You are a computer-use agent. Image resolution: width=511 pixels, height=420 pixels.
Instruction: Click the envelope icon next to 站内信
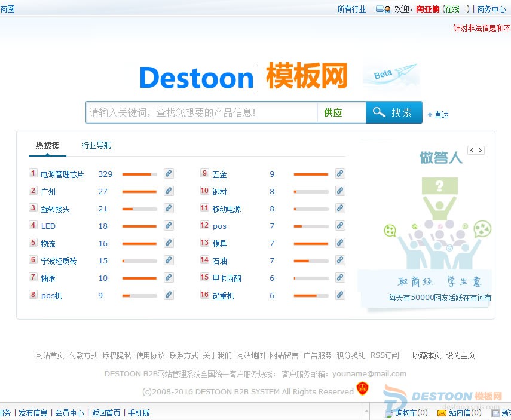click(x=442, y=413)
